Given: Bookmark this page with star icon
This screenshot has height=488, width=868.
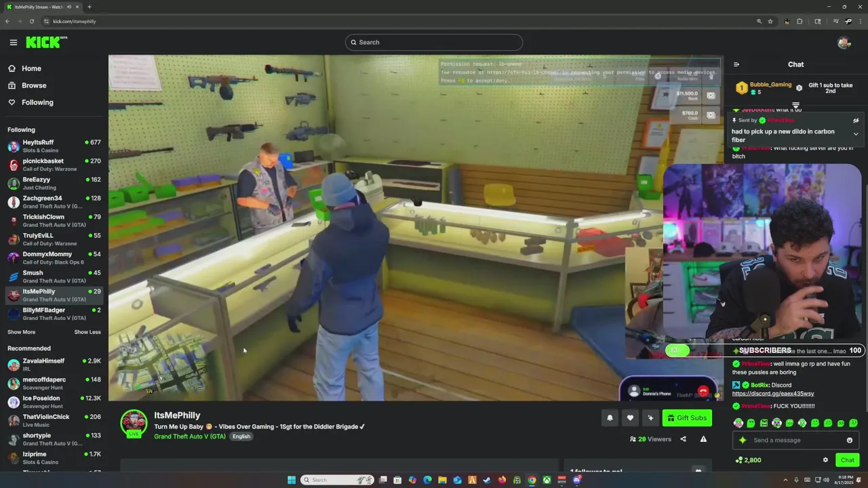Looking at the screenshot, I should 770,21.
